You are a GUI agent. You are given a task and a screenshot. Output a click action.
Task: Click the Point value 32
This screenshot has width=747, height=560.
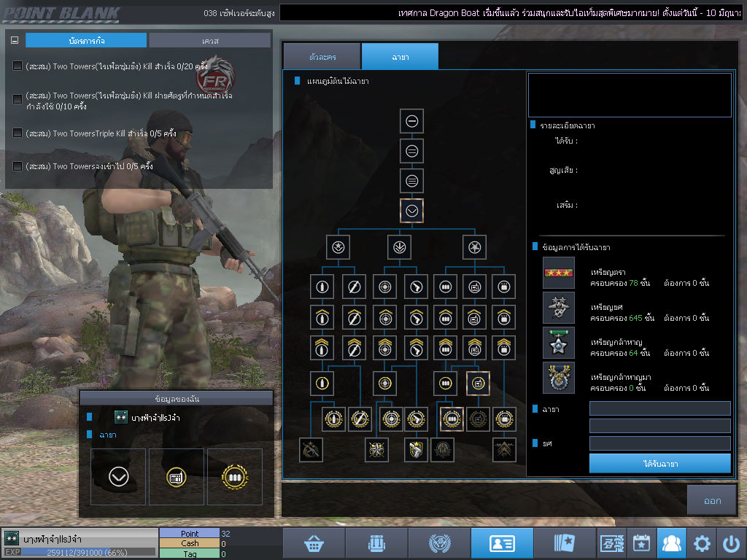226,533
